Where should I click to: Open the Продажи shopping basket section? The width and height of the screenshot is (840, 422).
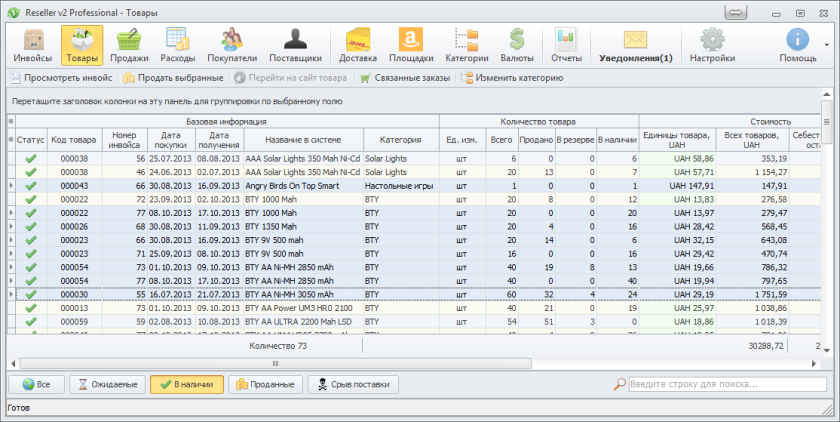(x=128, y=44)
